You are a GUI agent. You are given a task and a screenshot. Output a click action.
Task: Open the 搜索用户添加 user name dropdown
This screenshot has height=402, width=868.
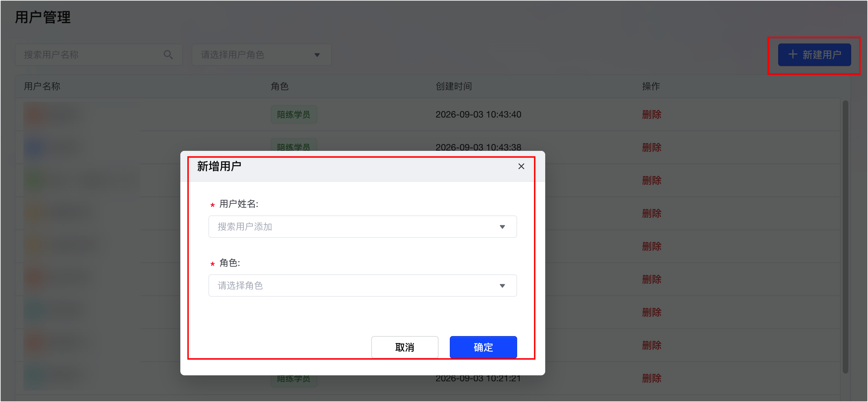point(362,227)
